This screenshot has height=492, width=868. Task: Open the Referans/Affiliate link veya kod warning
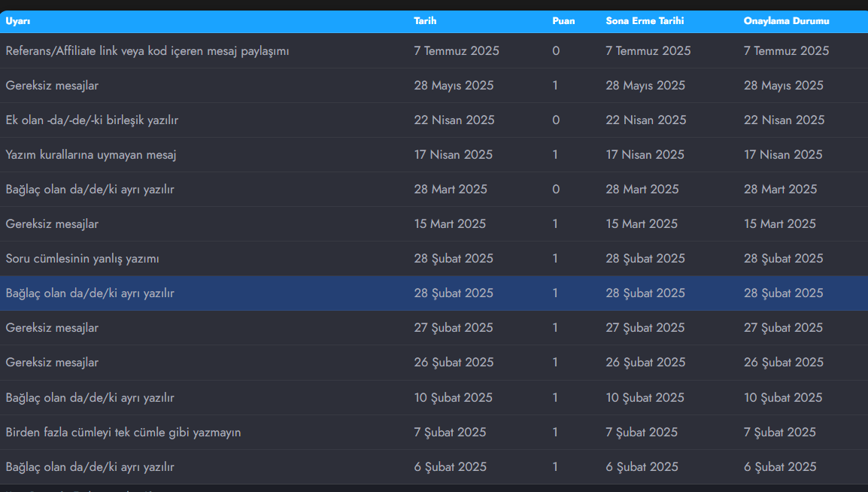click(147, 51)
